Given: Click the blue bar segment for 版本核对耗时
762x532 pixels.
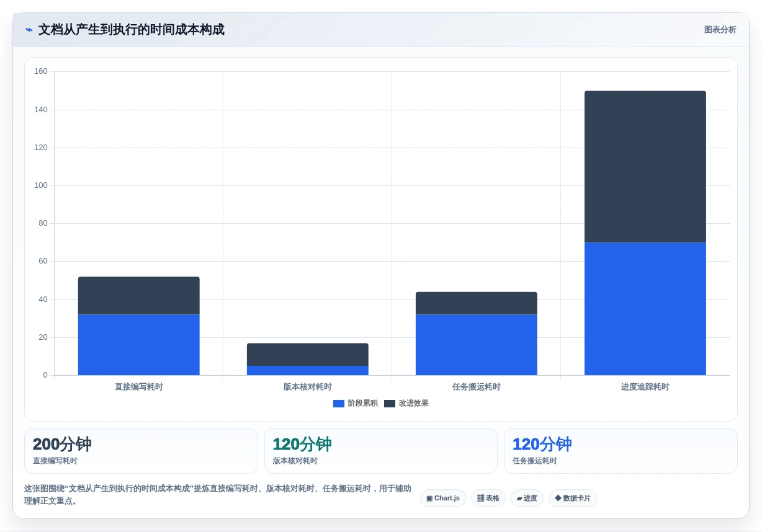Looking at the screenshot, I should click(x=308, y=371).
